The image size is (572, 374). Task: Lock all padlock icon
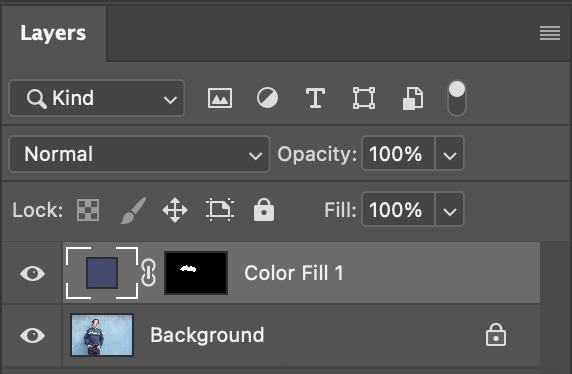[x=264, y=209]
